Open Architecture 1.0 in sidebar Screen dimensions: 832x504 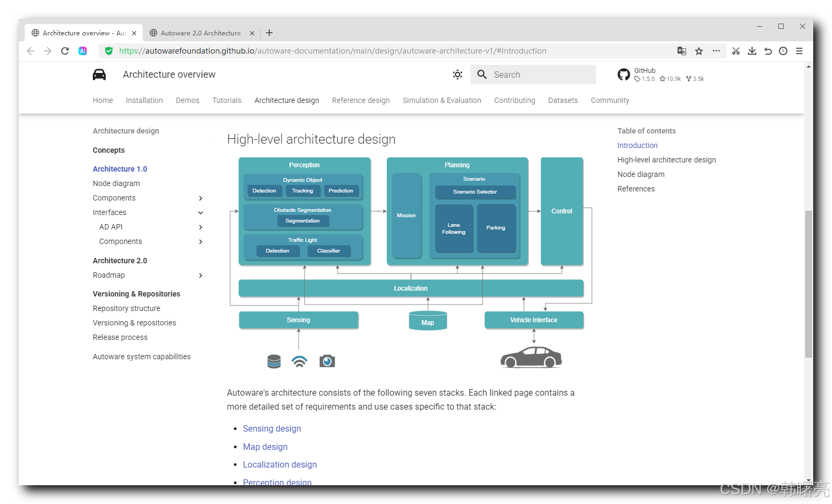[x=120, y=169]
